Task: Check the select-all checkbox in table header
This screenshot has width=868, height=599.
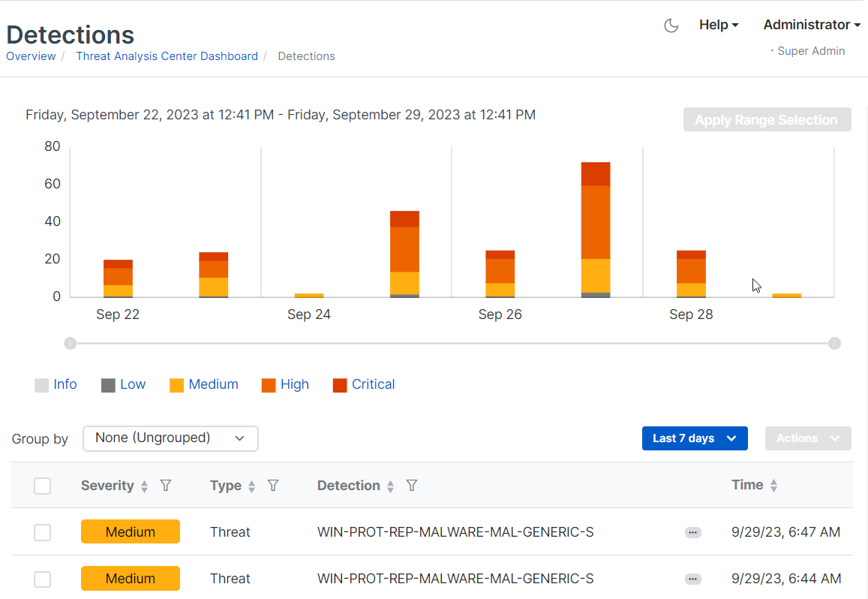Action: (x=43, y=486)
